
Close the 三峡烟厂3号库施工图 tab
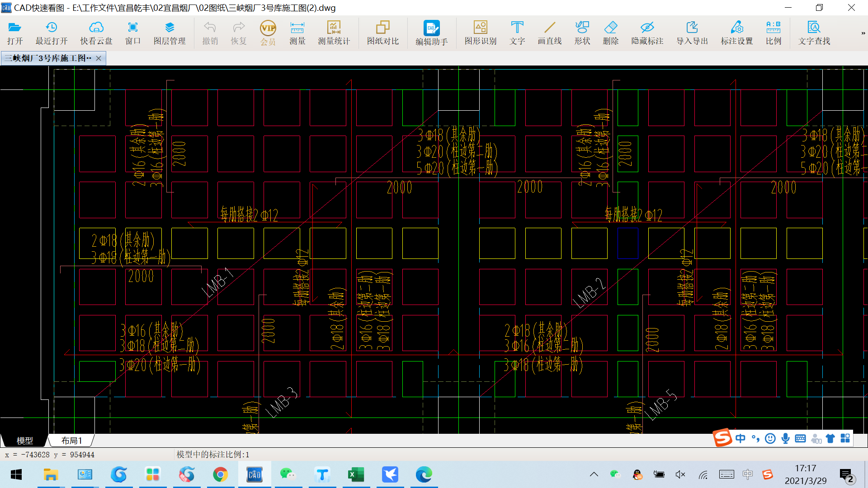[x=99, y=58]
